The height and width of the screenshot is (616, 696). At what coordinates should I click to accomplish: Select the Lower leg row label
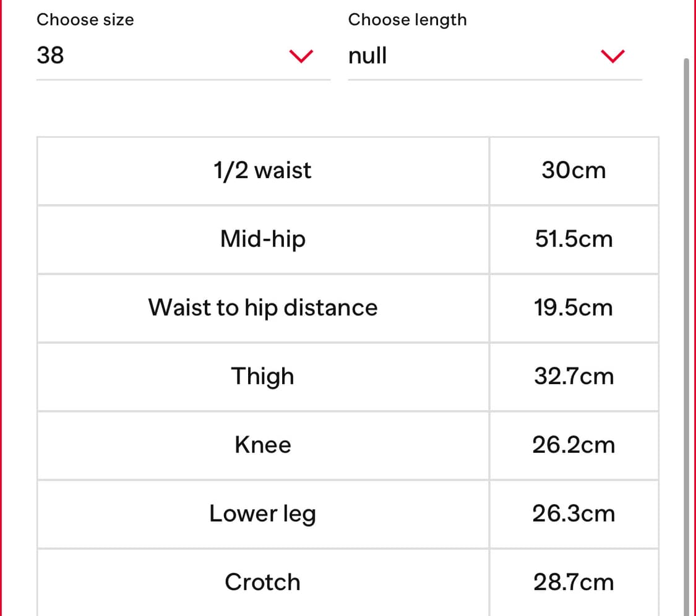(x=263, y=514)
